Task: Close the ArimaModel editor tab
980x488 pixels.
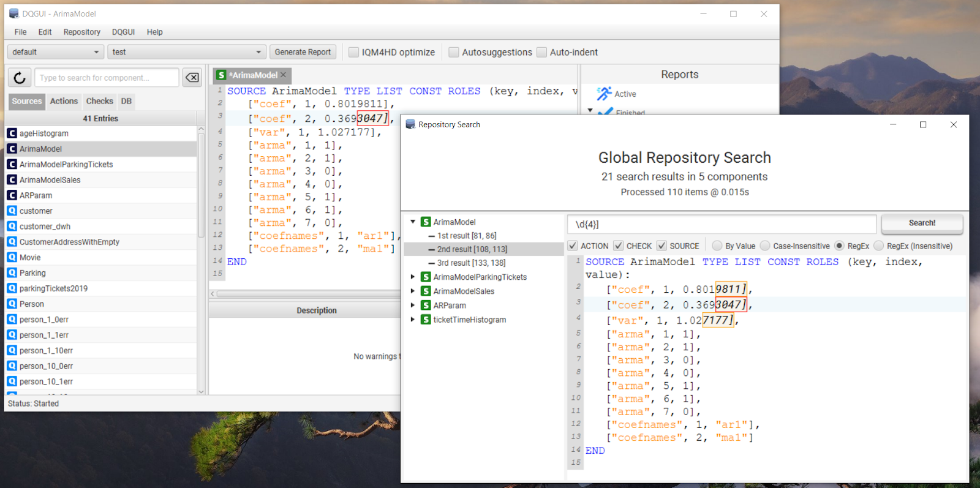Action: click(x=284, y=75)
